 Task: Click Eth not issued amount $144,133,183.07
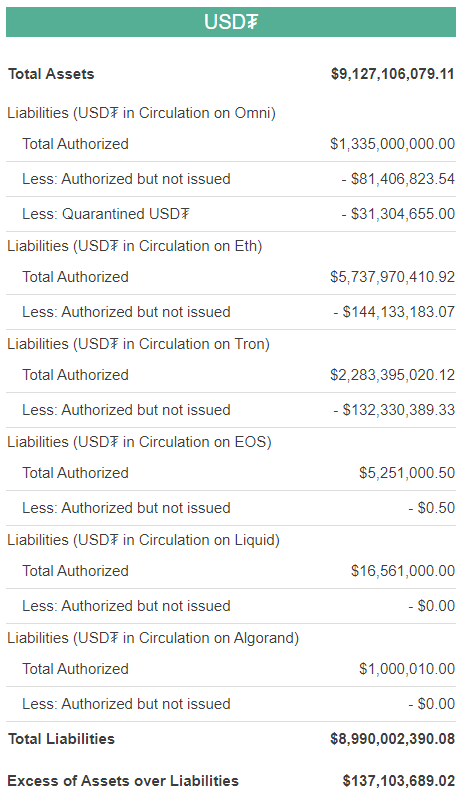point(394,312)
